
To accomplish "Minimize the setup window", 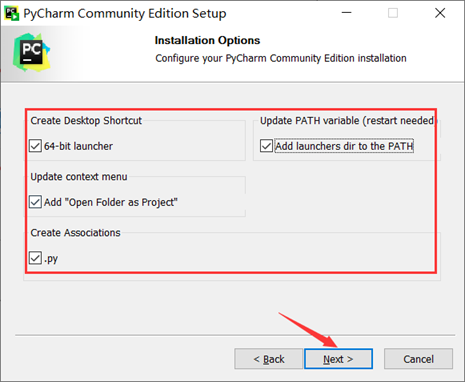I will (x=347, y=13).
